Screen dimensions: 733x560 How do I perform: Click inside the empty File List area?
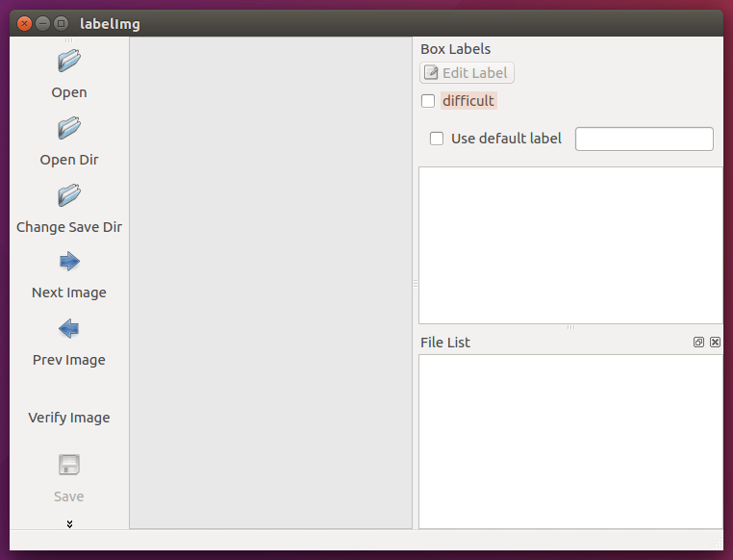click(570, 441)
